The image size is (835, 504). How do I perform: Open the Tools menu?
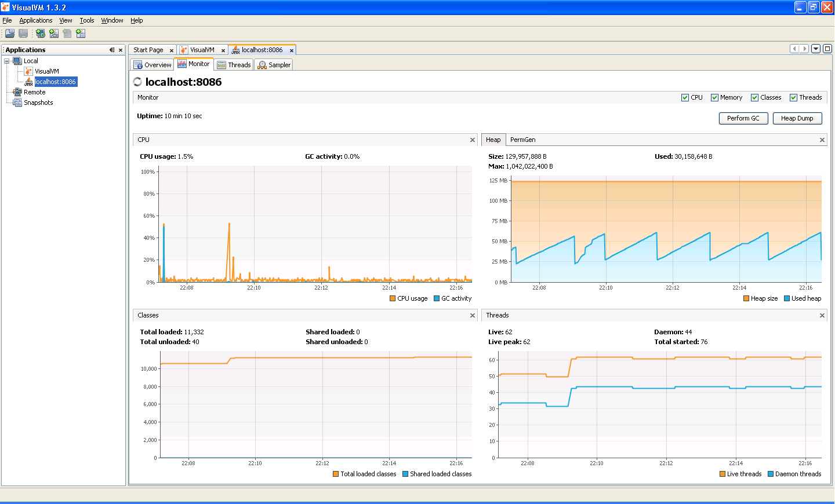point(87,20)
